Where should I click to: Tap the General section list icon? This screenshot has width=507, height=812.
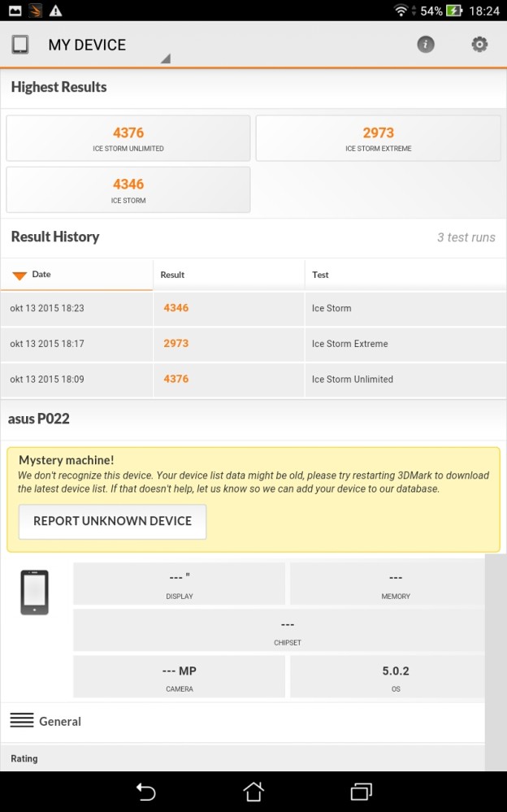22,720
